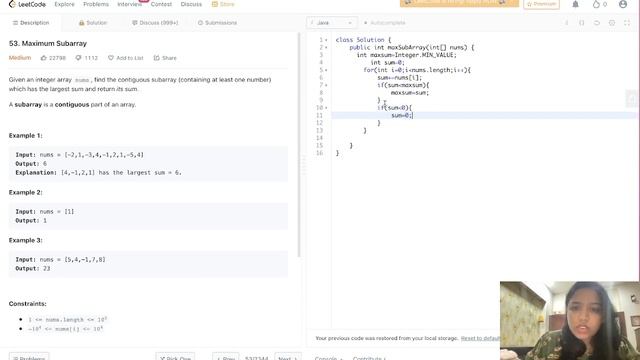Click the Store link icon
Screen dimensions: 640x360
coord(215,4)
